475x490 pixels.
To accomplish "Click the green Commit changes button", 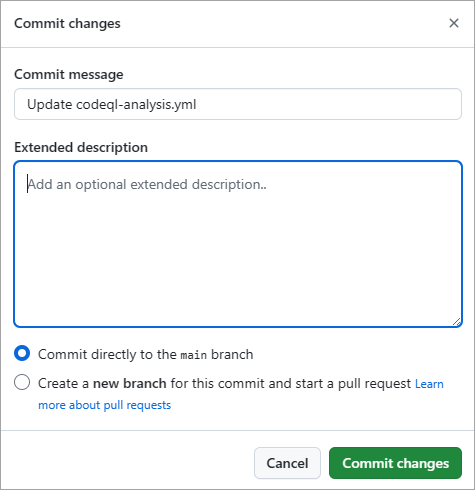I will click(395, 463).
